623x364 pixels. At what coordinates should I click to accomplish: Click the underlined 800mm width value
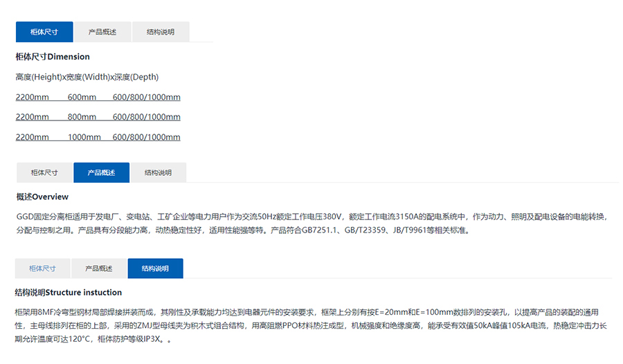click(x=82, y=118)
